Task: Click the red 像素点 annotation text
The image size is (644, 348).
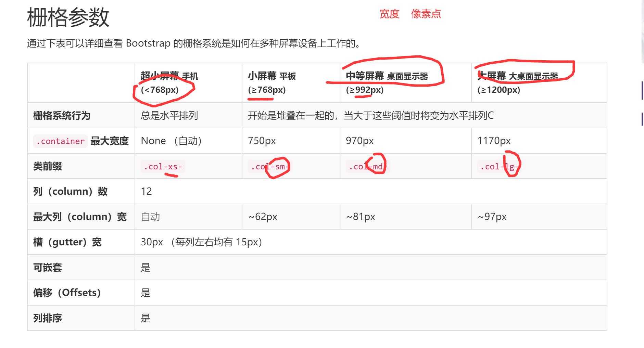Action: (426, 14)
